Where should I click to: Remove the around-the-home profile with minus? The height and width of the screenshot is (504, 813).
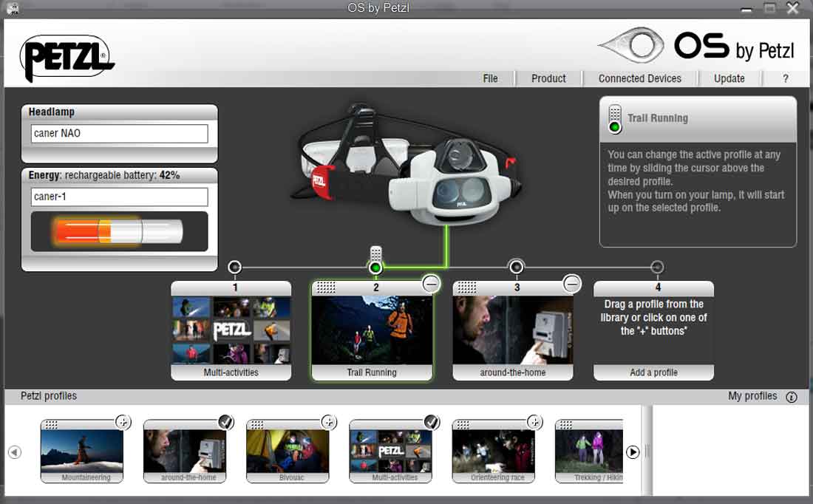click(x=572, y=284)
